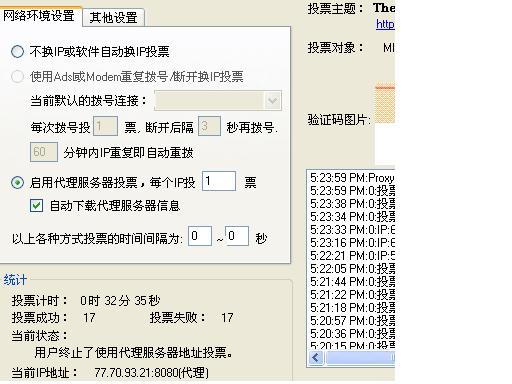Switch to the 网络环境设置 tab

[40, 16]
